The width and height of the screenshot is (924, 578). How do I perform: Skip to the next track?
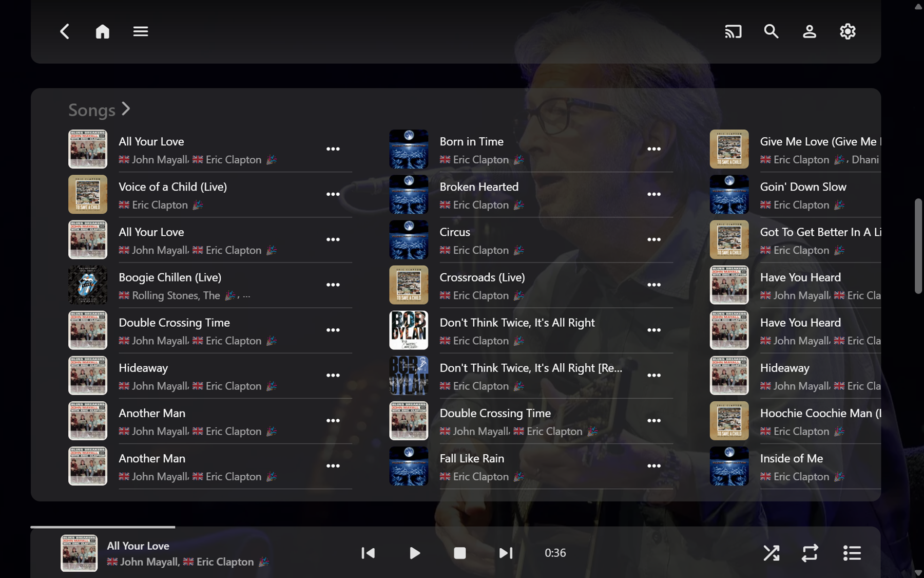506,553
